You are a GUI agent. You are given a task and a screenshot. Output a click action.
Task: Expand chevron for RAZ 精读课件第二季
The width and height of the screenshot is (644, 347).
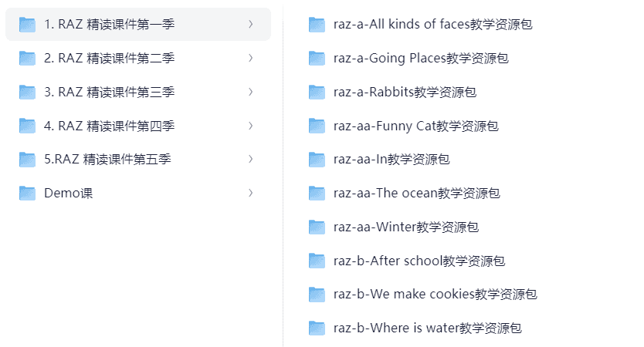(251, 58)
